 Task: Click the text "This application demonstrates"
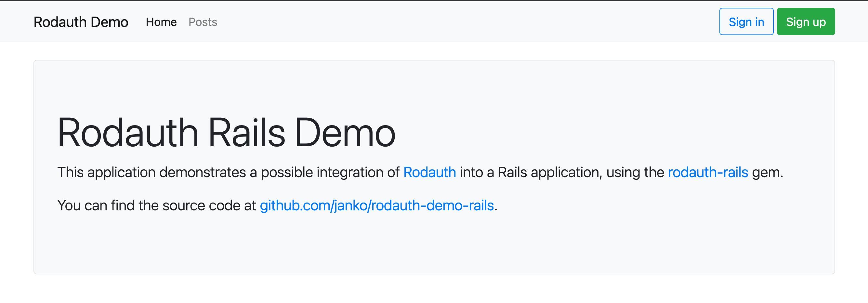(x=151, y=172)
